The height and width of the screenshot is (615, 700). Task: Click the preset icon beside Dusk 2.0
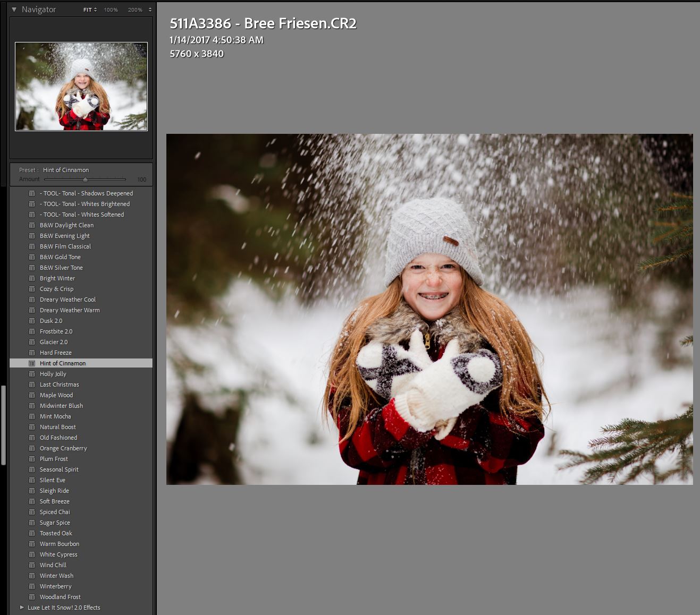point(32,321)
